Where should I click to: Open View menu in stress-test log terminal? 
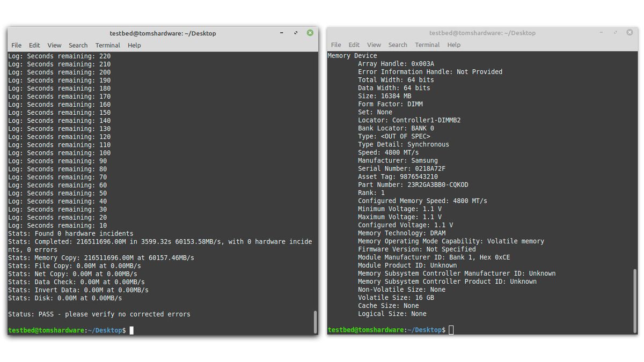pyautogui.click(x=54, y=45)
